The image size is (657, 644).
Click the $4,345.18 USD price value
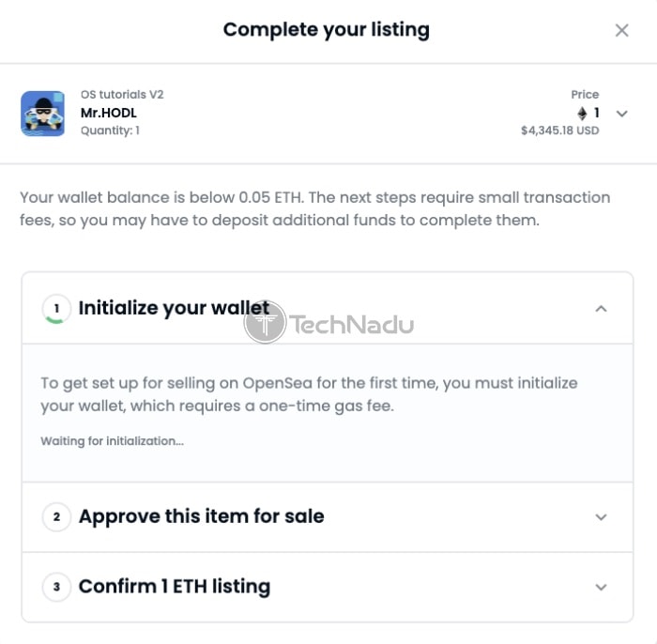(559, 130)
